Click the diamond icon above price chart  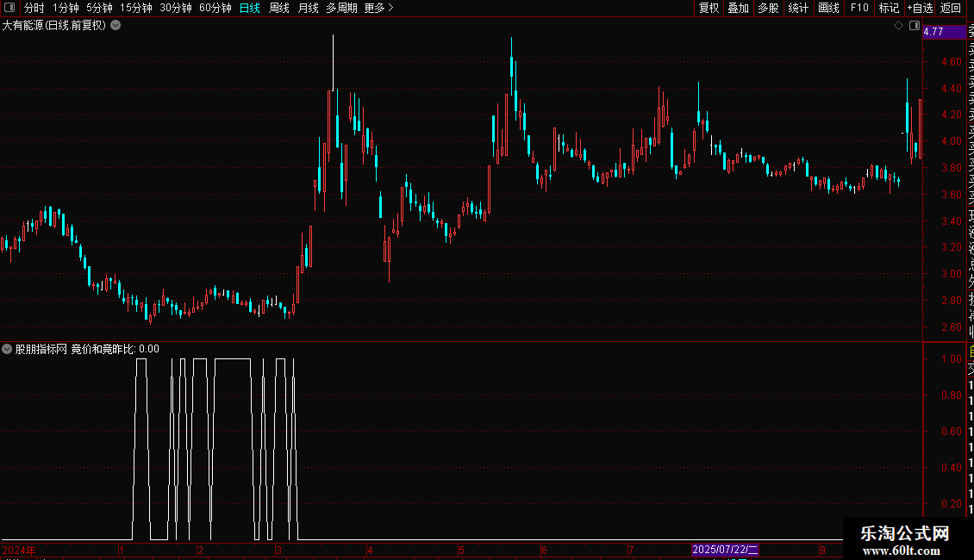[x=898, y=26]
